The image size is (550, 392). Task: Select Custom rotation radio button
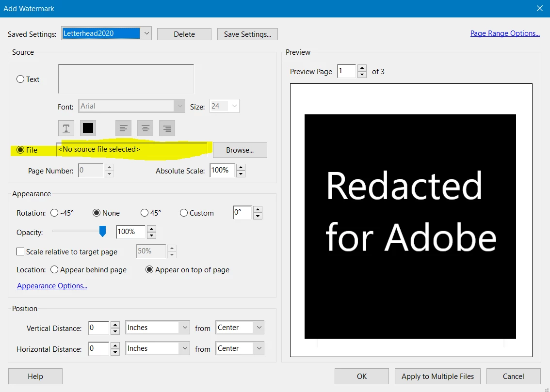click(183, 213)
